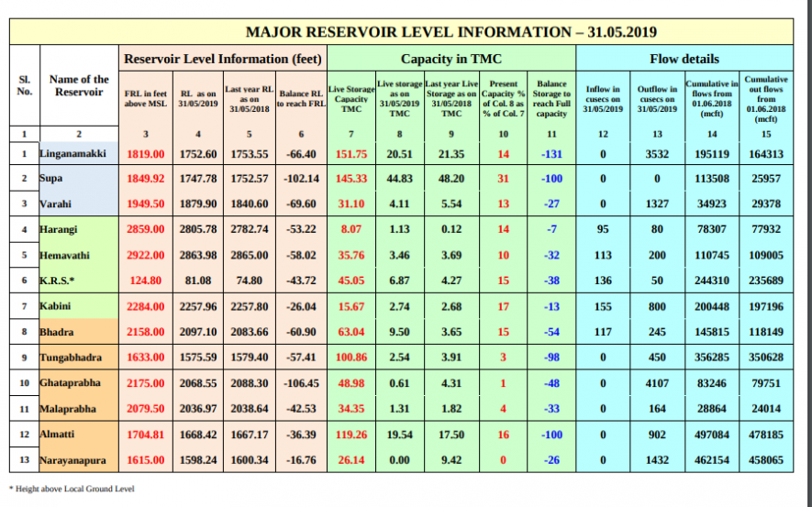
Task: Click the Supa reservoir name cell
Action: [x=51, y=178]
